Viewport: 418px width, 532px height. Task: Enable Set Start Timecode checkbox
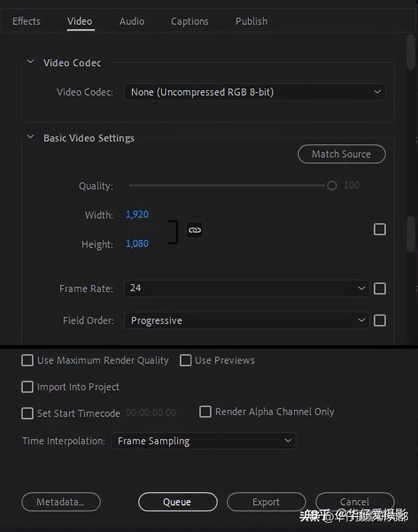pos(27,413)
